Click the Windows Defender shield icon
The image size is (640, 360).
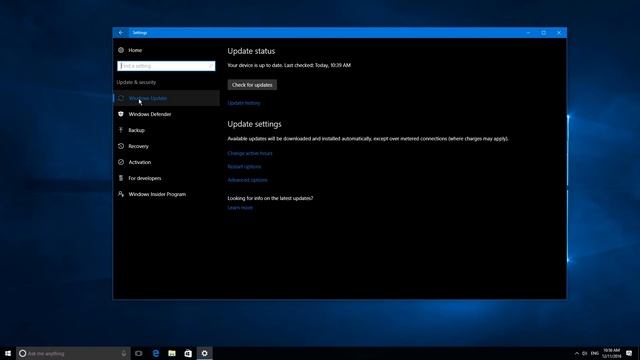pos(121,114)
